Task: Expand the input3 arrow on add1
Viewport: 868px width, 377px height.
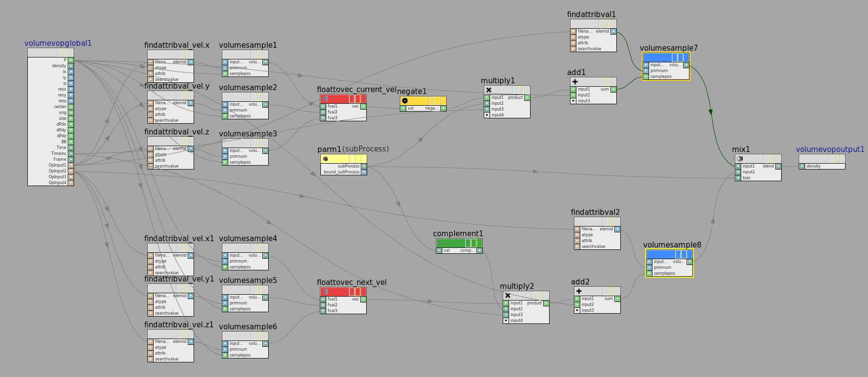Action: pyautogui.click(x=573, y=101)
